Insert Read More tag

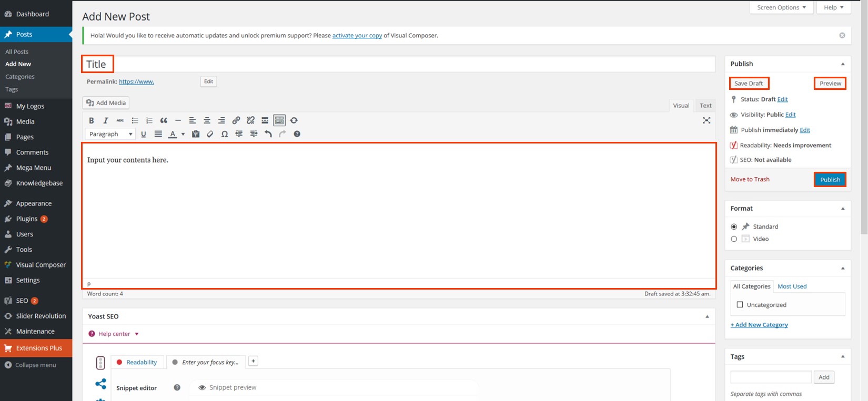click(x=265, y=120)
